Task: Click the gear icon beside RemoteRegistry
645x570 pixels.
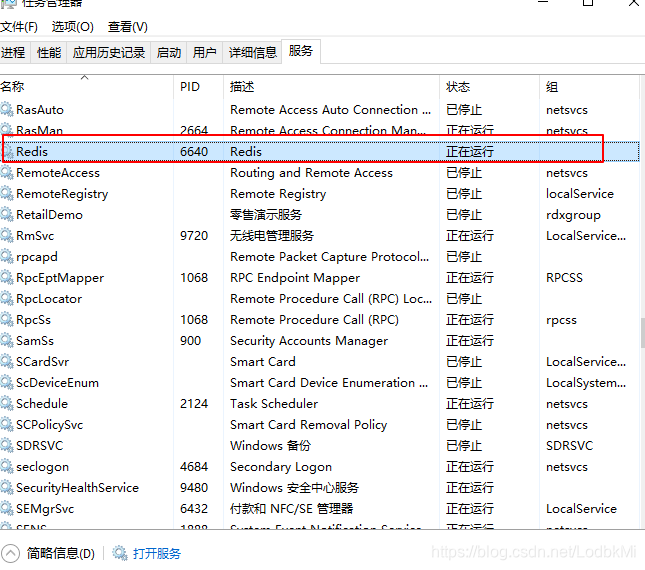Action: pos(7,194)
